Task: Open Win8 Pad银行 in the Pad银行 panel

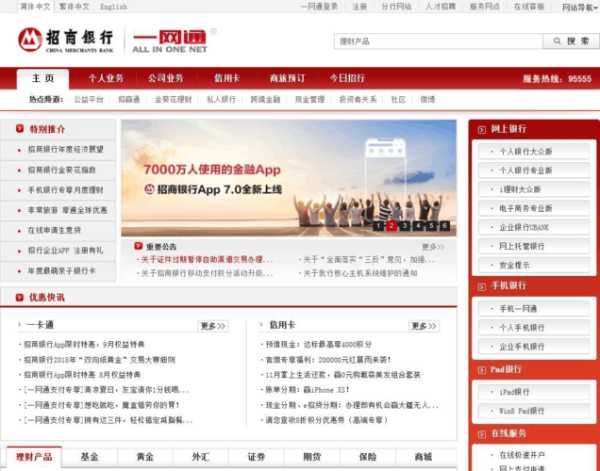Action: point(534,411)
